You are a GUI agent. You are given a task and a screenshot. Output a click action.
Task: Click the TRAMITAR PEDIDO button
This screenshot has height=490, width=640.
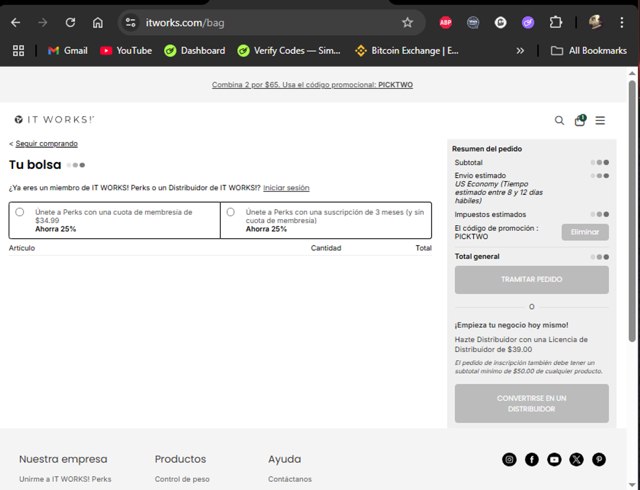(x=531, y=280)
